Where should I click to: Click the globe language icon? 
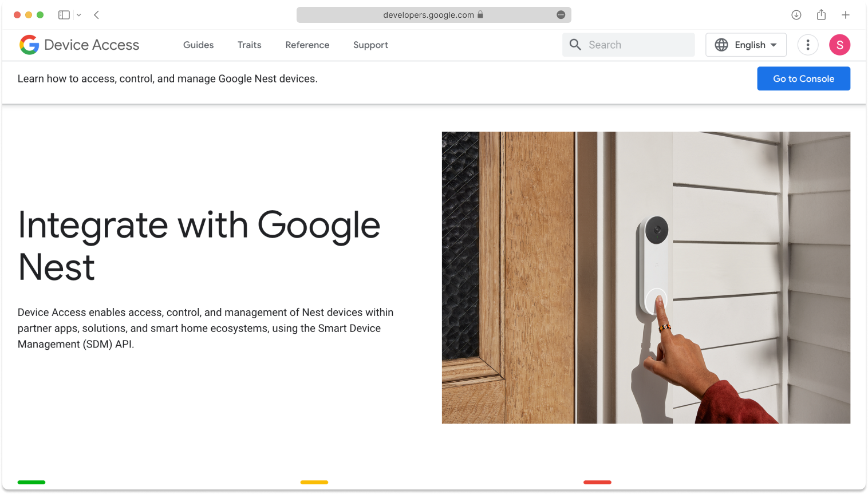coord(721,45)
